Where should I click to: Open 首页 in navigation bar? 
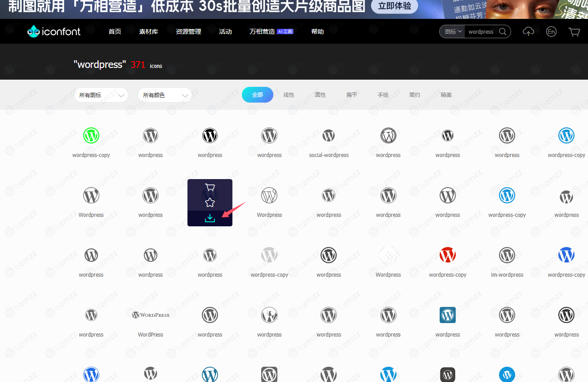point(115,31)
